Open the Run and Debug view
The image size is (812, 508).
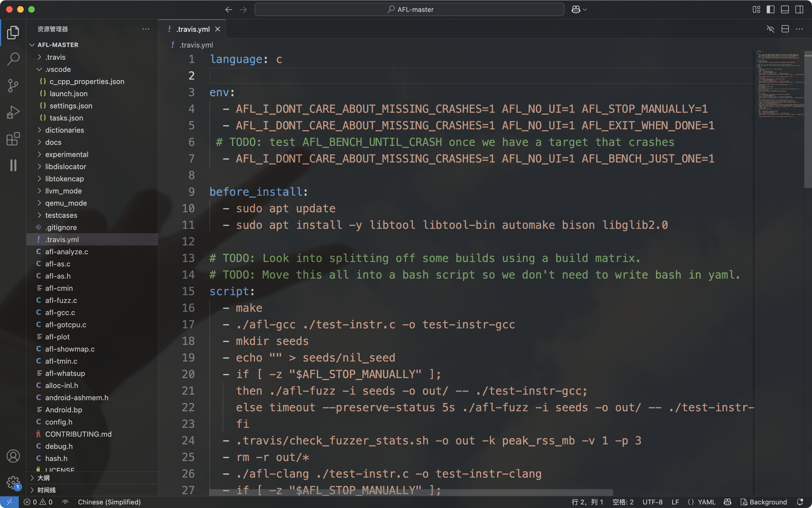pyautogui.click(x=13, y=112)
